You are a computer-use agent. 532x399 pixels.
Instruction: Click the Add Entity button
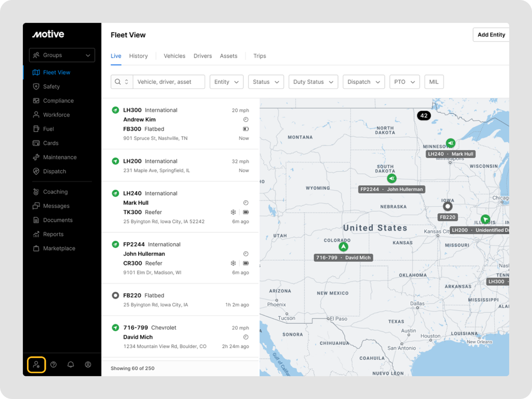coord(491,35)
